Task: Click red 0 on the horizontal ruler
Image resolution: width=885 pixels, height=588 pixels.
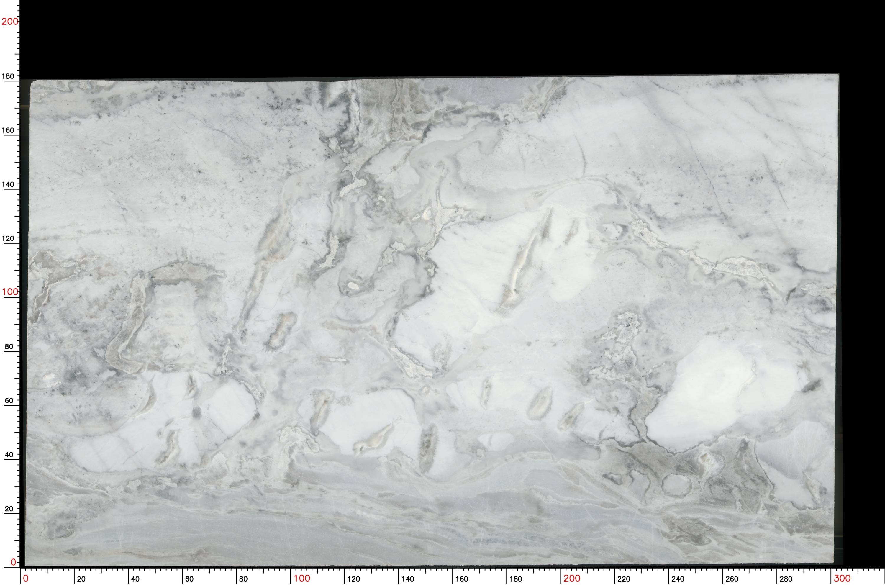Action: coord(25,578)
